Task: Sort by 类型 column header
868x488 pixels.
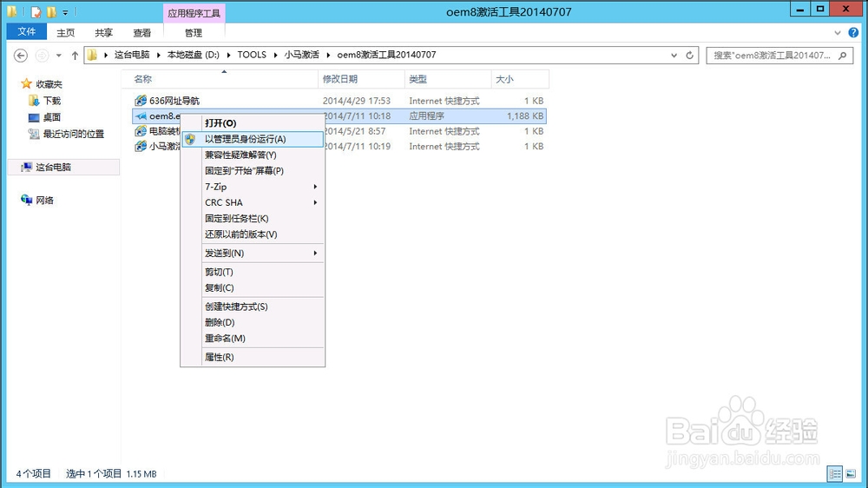Action: point(448,79)
